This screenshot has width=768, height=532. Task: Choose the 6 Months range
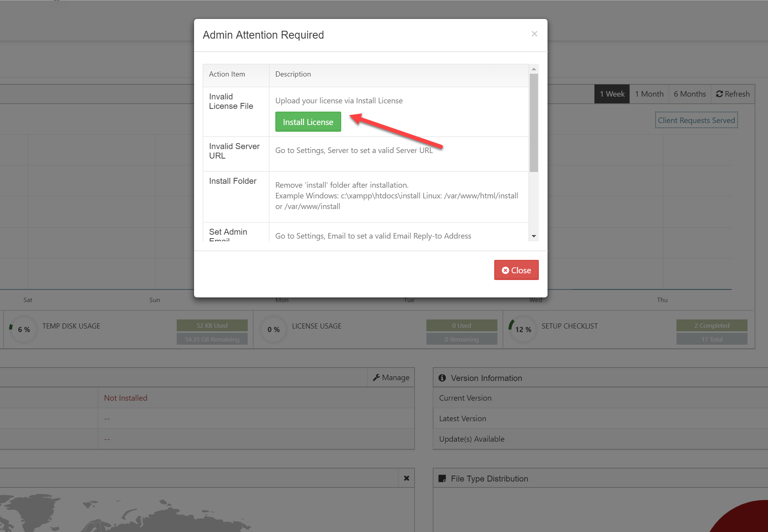[x=689, y=94]
